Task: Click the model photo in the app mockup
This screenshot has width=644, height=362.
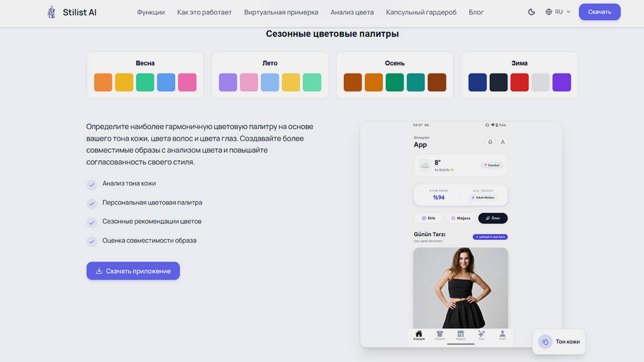Action: coord(460,288)
